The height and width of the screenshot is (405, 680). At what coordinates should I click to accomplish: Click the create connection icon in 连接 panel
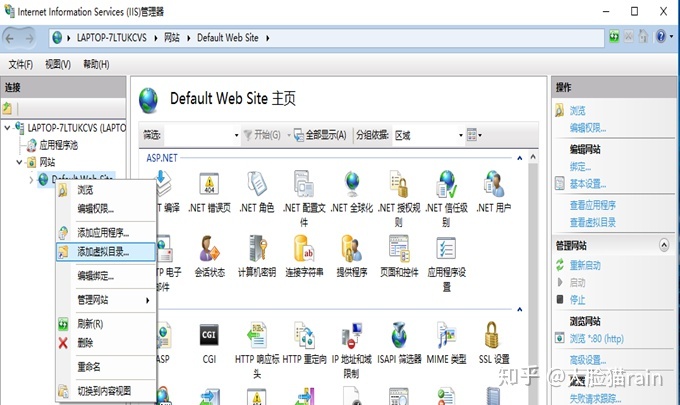(x=7, y=108)
